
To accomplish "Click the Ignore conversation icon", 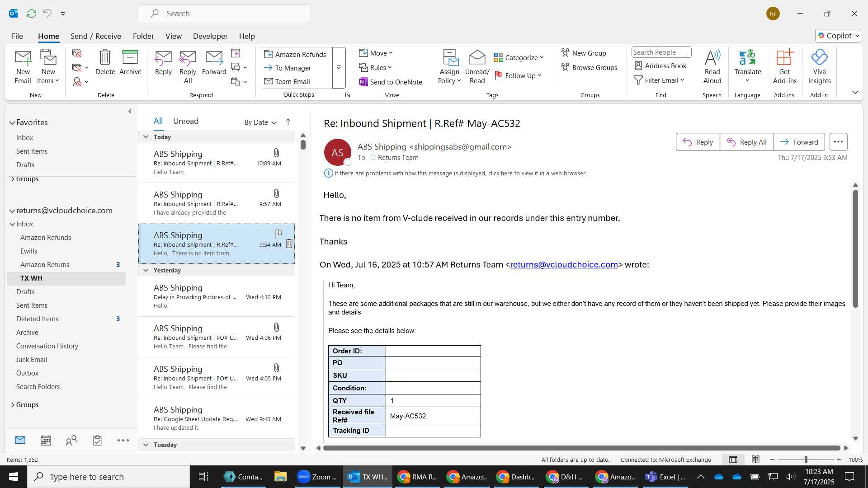I will 77,53.
